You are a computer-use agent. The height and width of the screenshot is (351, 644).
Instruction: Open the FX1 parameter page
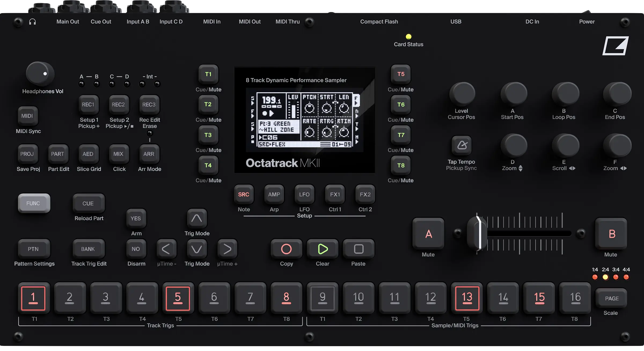[335, 194]
